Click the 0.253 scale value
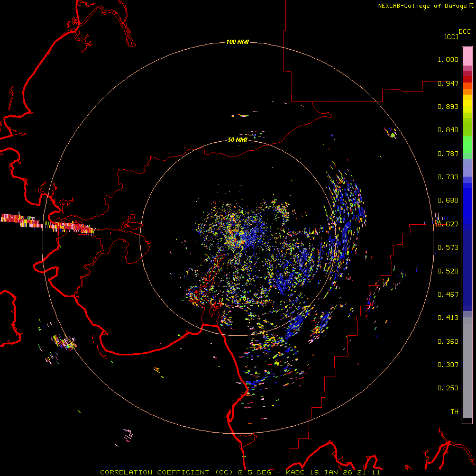The height and width of the screenshot is (476, 476). (448, 388)
